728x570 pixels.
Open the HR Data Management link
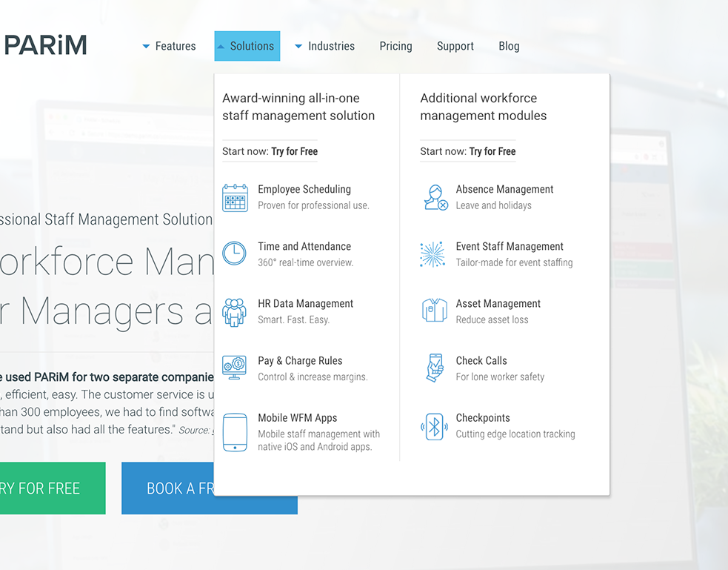point(306,303)
